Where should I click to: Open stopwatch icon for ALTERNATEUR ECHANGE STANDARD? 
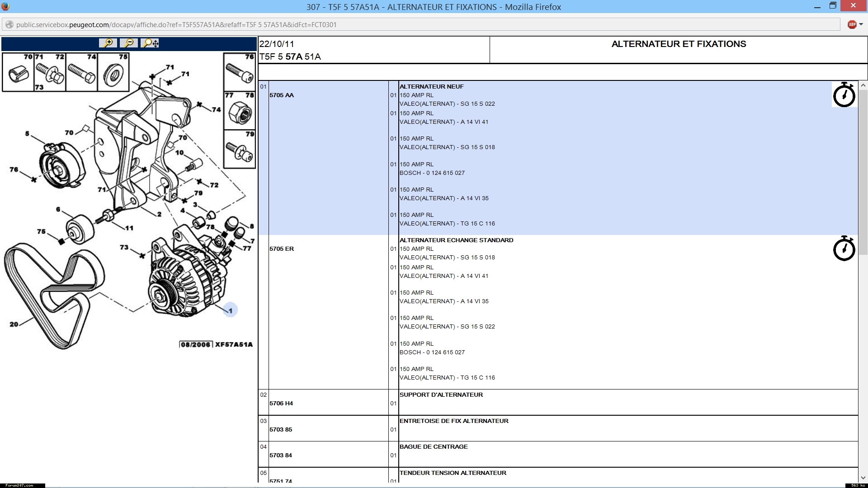[844, 249]
